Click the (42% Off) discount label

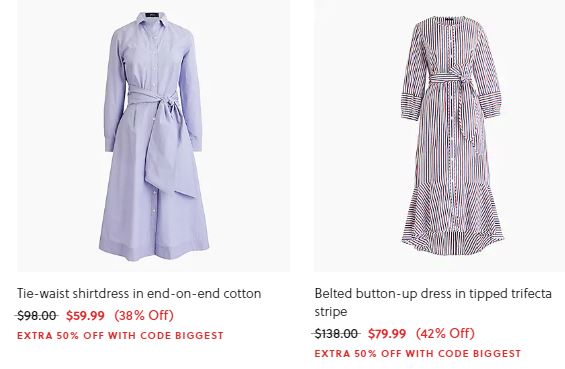(445, 333)
